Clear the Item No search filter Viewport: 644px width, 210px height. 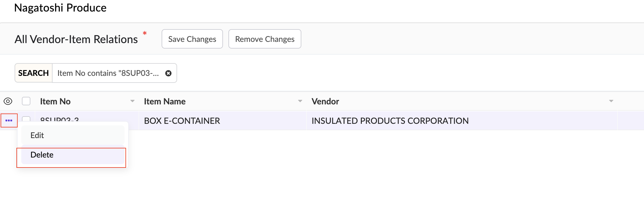pyautogui.click(x=168, y=73)
